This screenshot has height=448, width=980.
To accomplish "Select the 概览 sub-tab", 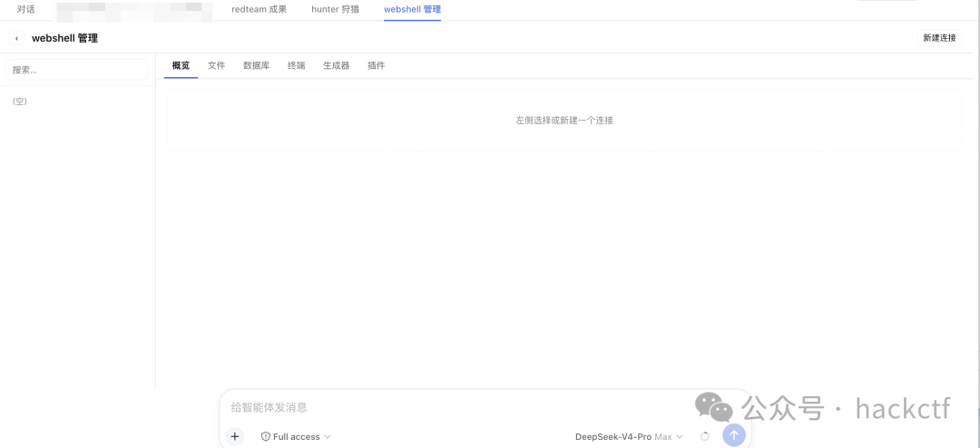I will pos(181,65).
